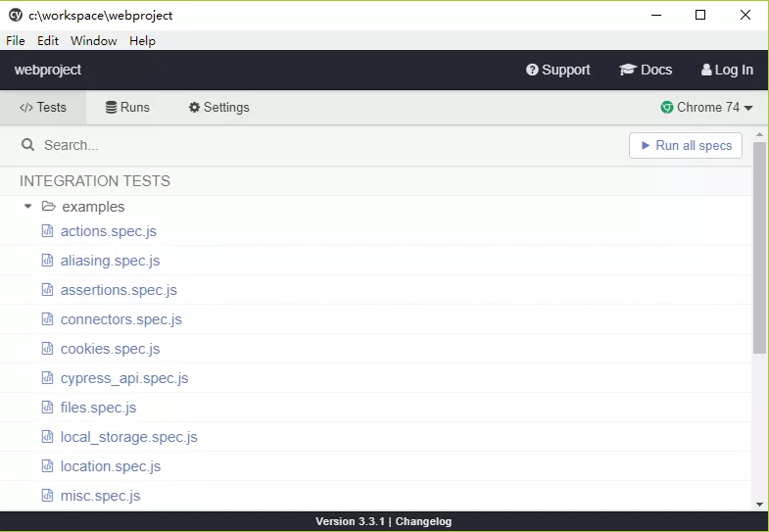Click the file icon beside actions.spec.js
Screen dimensions: 769x532
click(47, 230)
